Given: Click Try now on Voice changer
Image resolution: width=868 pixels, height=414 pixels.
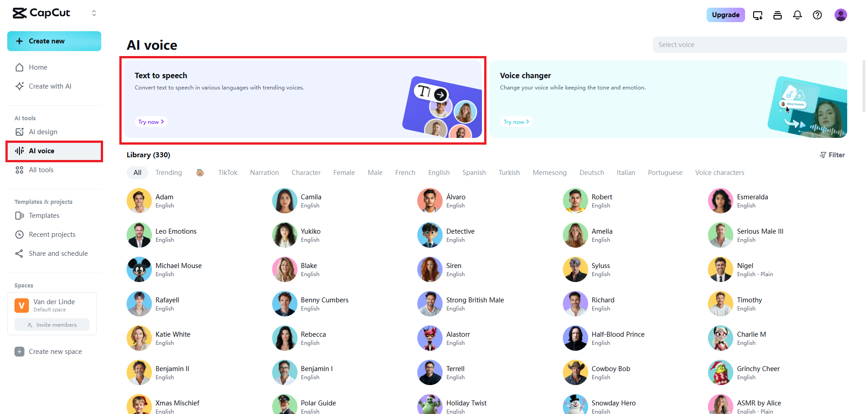Looking at the screenshot, I should point(516,122).
